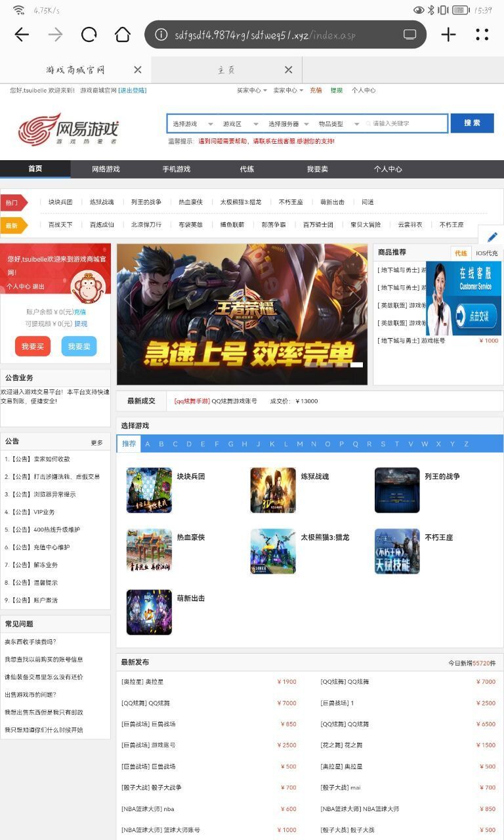
Task: Open the 代练 navigation tab
Action: (247, 169)
